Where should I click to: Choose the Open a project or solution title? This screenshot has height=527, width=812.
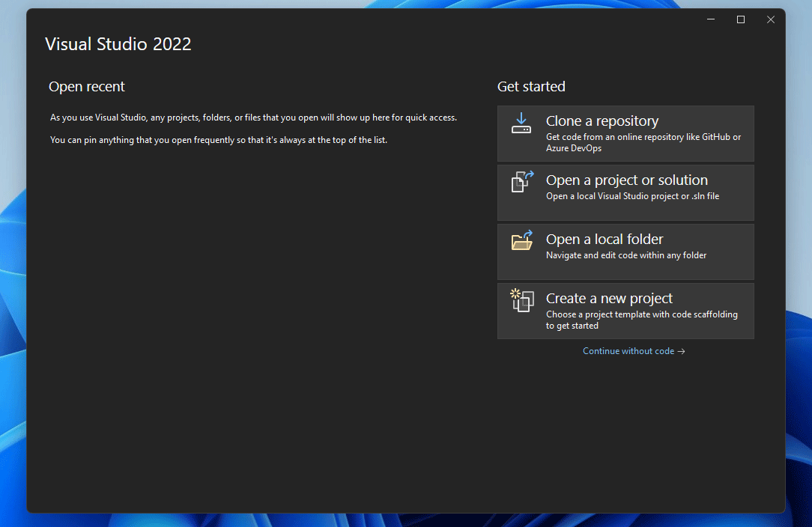point(627,180)
